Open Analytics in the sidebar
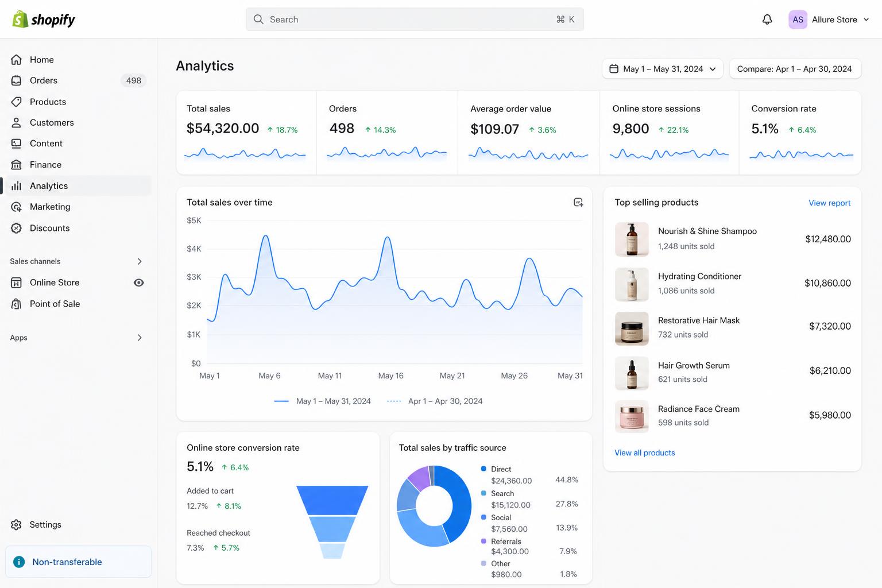The height and width of the screenshot is (588, 882). point(77,186)
